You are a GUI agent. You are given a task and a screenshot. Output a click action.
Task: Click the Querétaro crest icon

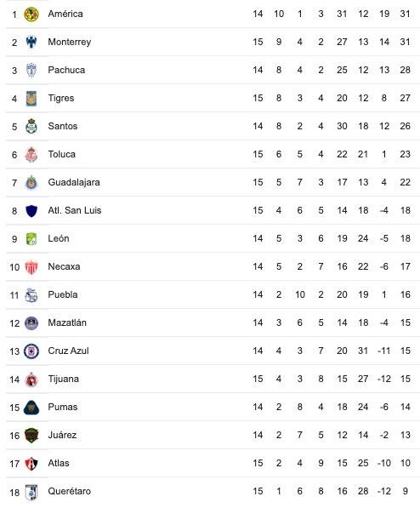point(31,493)
